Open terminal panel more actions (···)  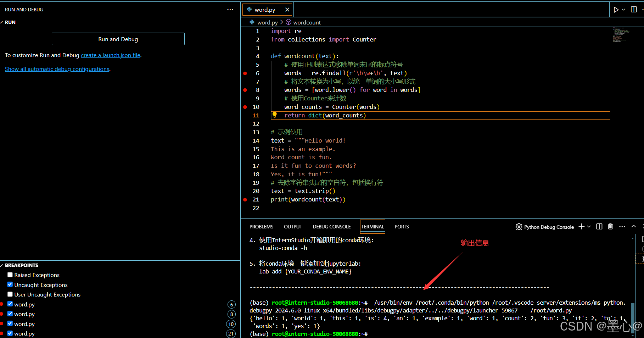[x=622, y=226]
